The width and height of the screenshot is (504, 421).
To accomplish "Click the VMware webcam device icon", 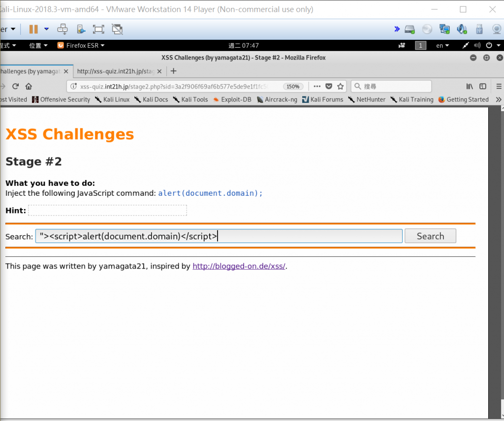I will pos(497,29).
